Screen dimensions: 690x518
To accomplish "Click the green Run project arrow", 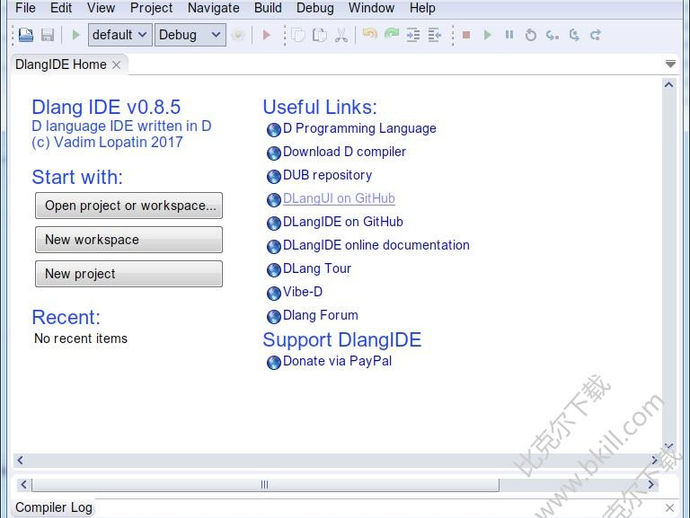I will pyautogui.click(x=76, y=35).
